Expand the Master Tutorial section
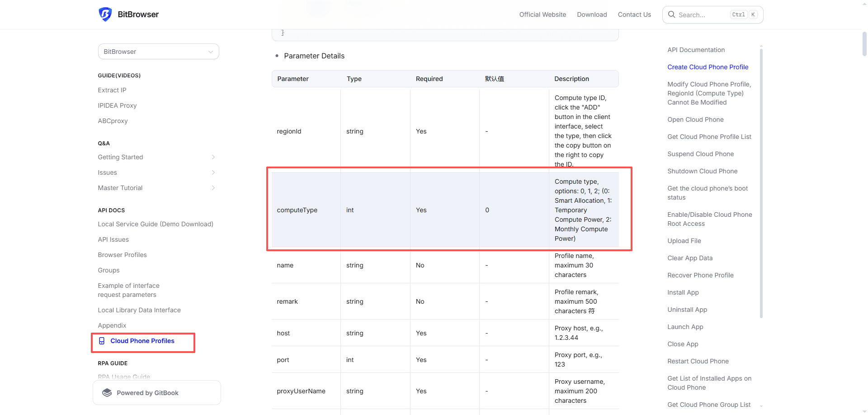 (213, 188)
